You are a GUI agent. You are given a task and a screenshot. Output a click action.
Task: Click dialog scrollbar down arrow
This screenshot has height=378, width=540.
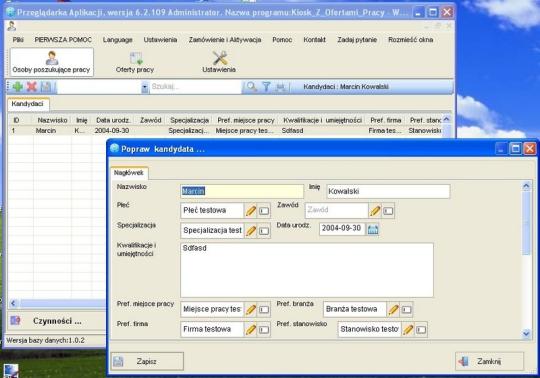[526, 333]
